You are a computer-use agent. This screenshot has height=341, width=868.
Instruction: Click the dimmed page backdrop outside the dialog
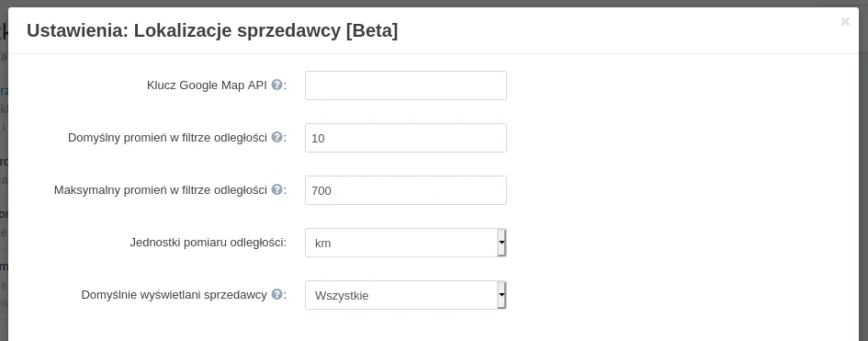(4, 166)
